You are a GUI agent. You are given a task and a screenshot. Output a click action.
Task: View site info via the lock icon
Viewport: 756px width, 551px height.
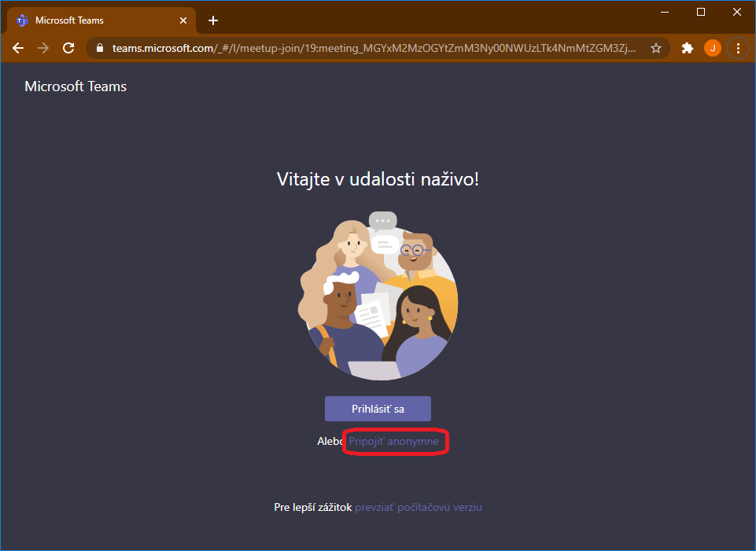tap(99, 48)
